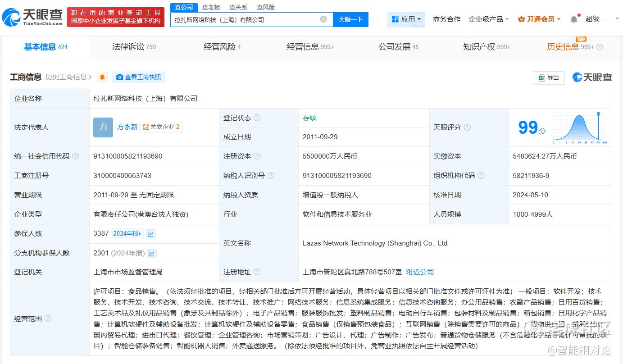This screenshot has height=364, width=623.
Task: Select the 查公司 search tab
Action: pyautogui.click(x=184, y=7)
